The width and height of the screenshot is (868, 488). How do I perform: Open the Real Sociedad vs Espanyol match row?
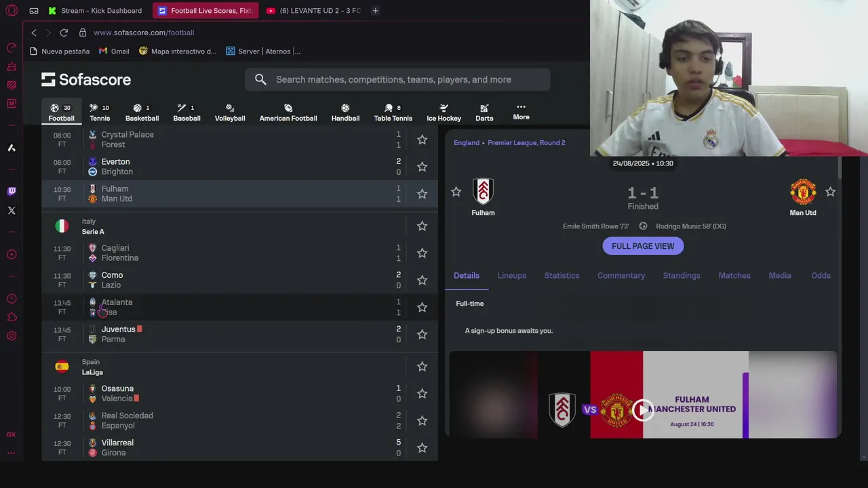click(x=239, y=421)
